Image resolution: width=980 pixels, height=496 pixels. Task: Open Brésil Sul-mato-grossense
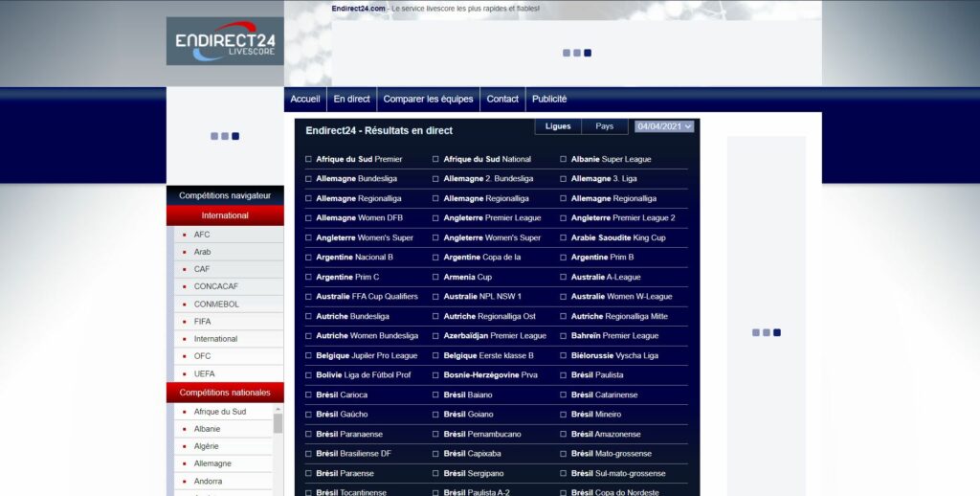(x=618, y=473)
